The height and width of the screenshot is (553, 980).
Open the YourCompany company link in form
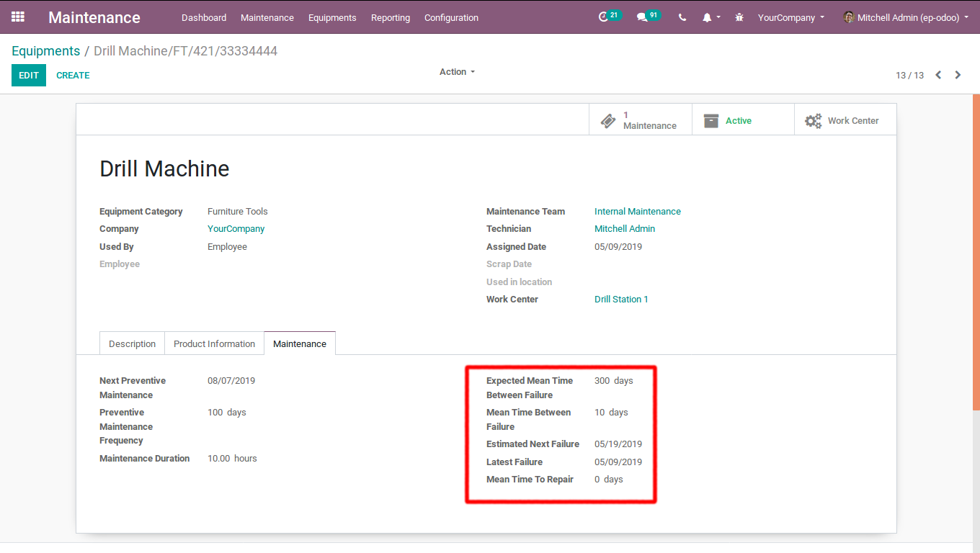pyautogui.click(x=236, y=229)
